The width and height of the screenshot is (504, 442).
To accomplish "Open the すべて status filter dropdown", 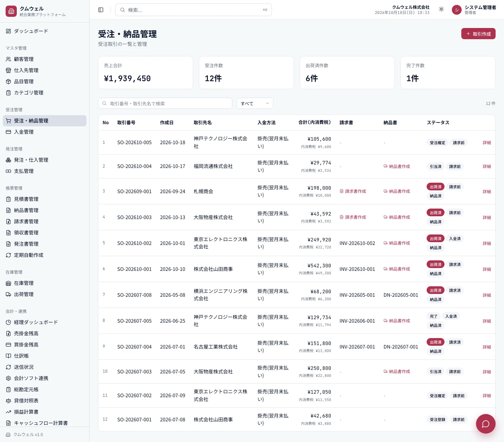I will point(255,103).
